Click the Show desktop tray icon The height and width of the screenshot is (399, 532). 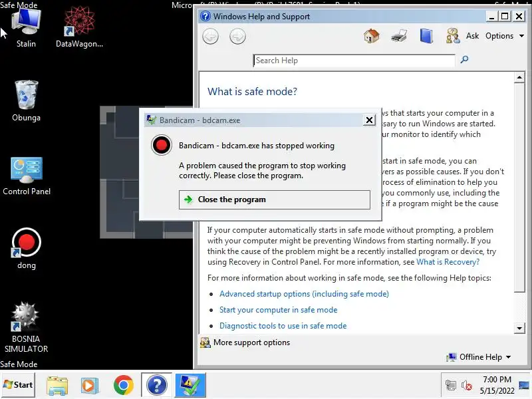pos(524,386)
